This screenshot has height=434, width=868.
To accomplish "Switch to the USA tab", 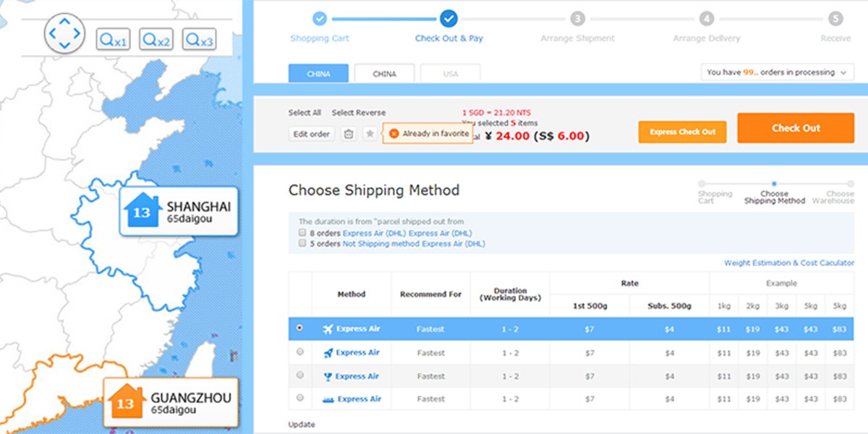I will 450,74.
